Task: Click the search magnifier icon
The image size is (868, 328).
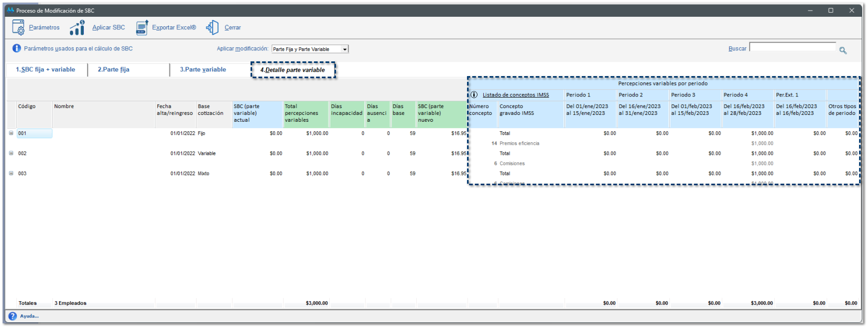Action: 843,50
